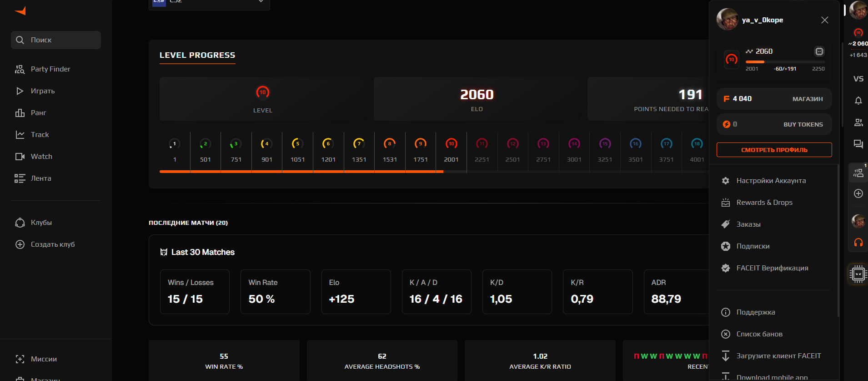Click the anti-cheat chip icon in right rail

click(858, 274)
